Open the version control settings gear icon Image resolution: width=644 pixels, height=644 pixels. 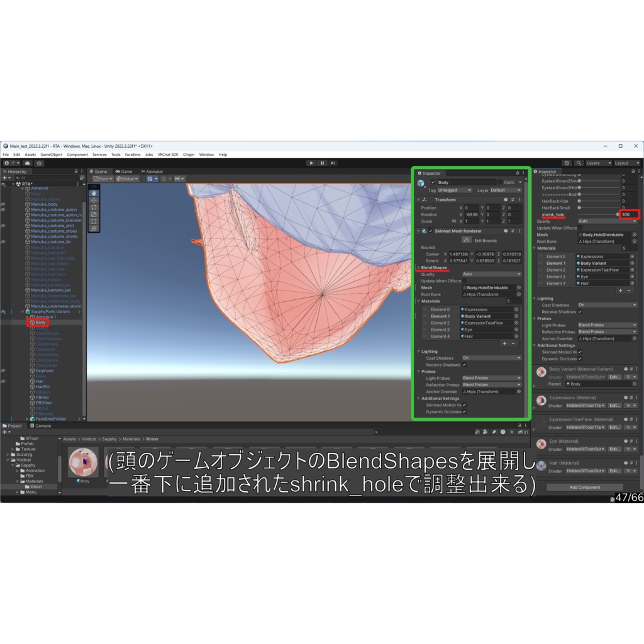(x=39, y=163)
